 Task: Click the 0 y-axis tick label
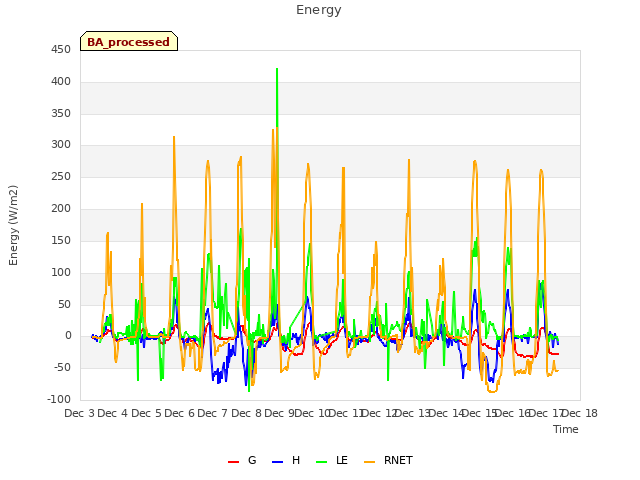tap(68, 336)
